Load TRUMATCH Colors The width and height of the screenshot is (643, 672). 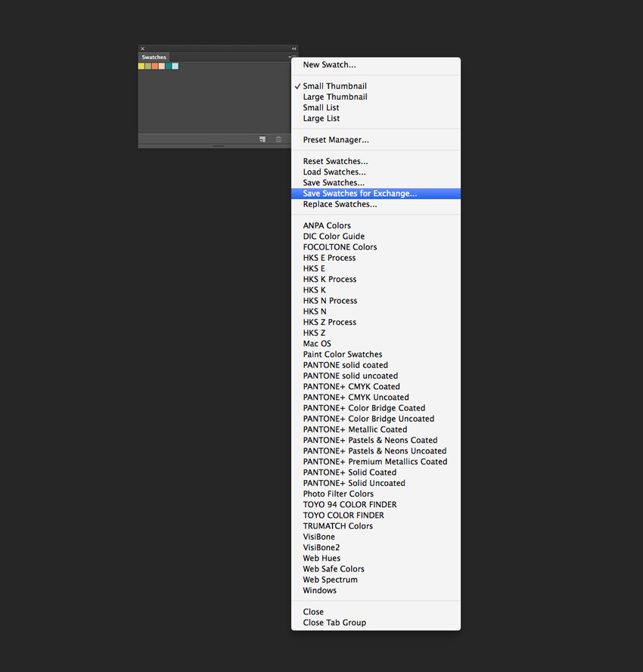click(376, 525)
